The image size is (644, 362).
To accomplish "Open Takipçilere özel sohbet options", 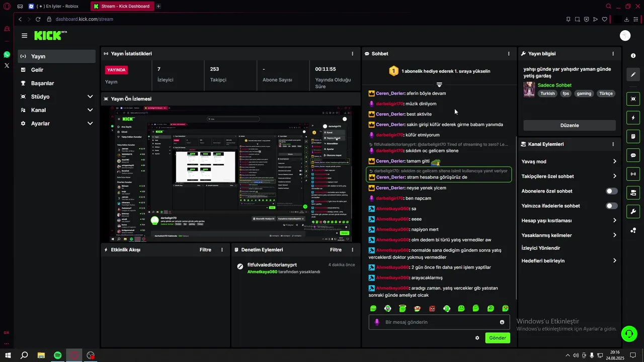I will click(569, 176).
